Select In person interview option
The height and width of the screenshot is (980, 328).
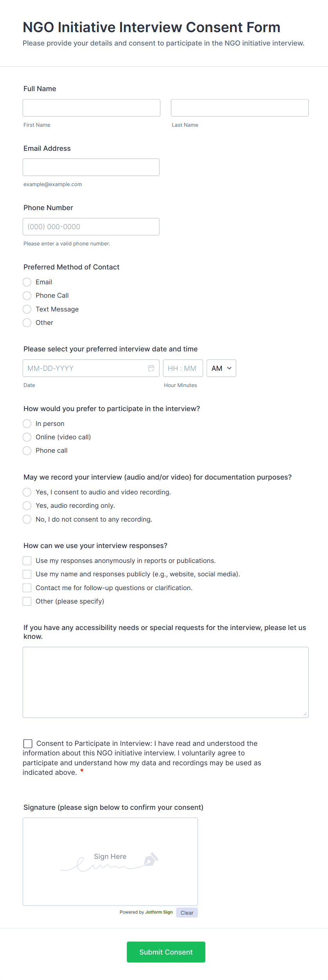click(x=27, y=424)
